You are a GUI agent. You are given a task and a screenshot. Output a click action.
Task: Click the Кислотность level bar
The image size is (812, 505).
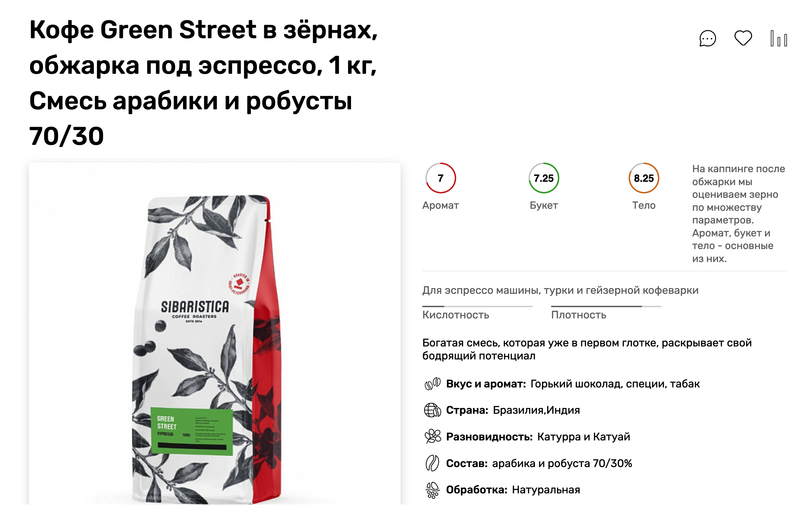(477, 306)
